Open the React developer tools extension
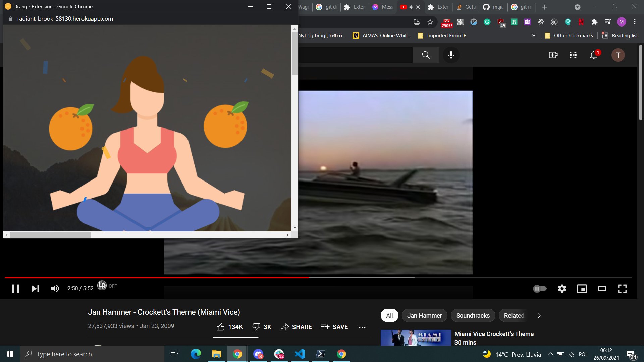Viewport: 644px width, 362px height. pos(541,22)
